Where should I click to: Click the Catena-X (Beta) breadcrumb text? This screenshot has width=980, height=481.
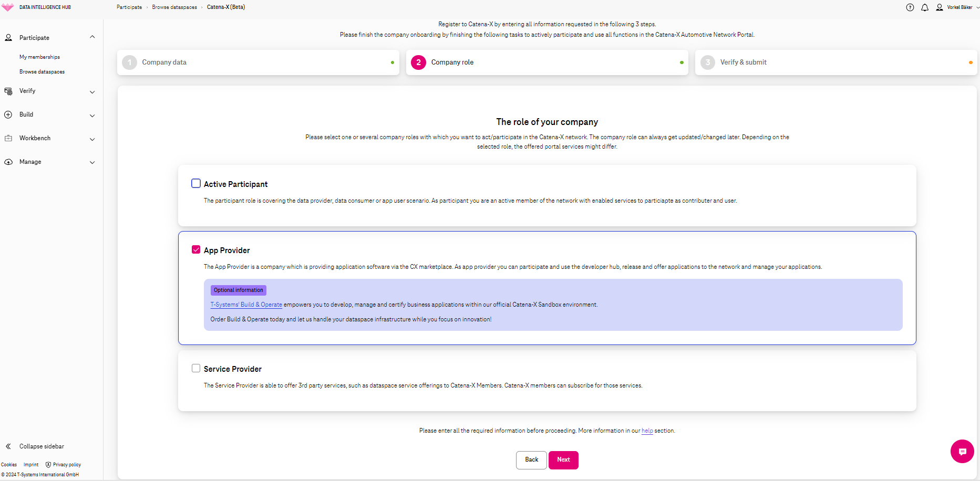click(x=226, y=7)
